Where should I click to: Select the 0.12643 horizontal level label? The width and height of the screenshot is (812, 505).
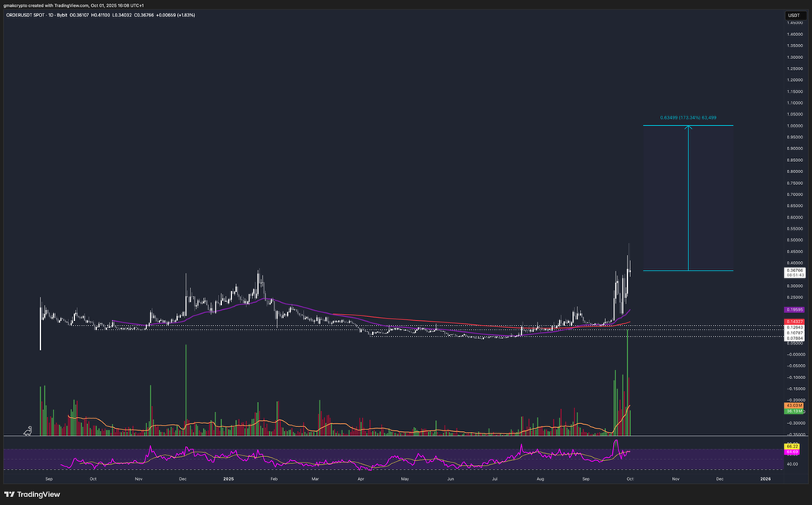pos(793,326)
